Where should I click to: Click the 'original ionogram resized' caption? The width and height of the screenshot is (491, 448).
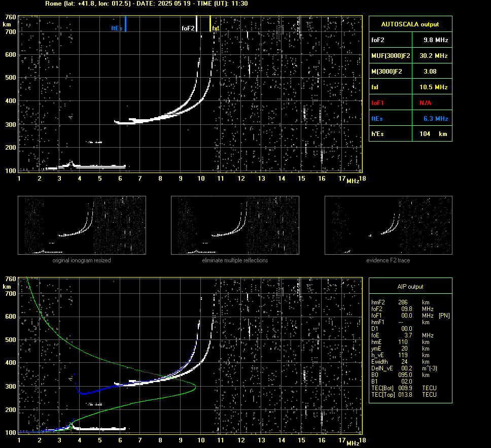coord(82,260)
